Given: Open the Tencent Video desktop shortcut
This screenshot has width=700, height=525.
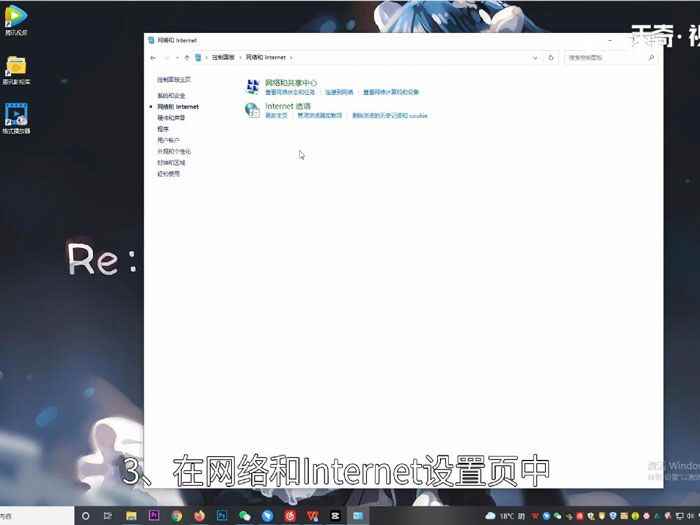Looking at the screenshot, I should point(16,21).
